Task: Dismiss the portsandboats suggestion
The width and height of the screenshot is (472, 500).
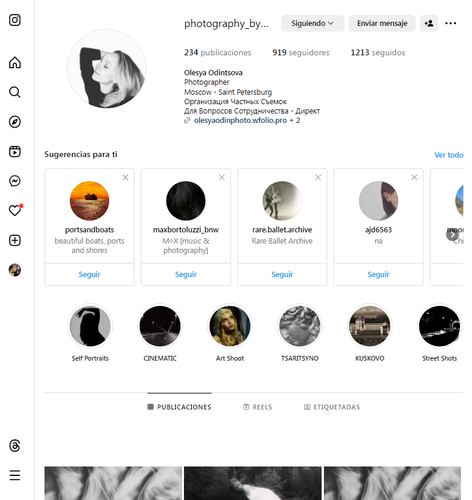Action: [125, 177]
